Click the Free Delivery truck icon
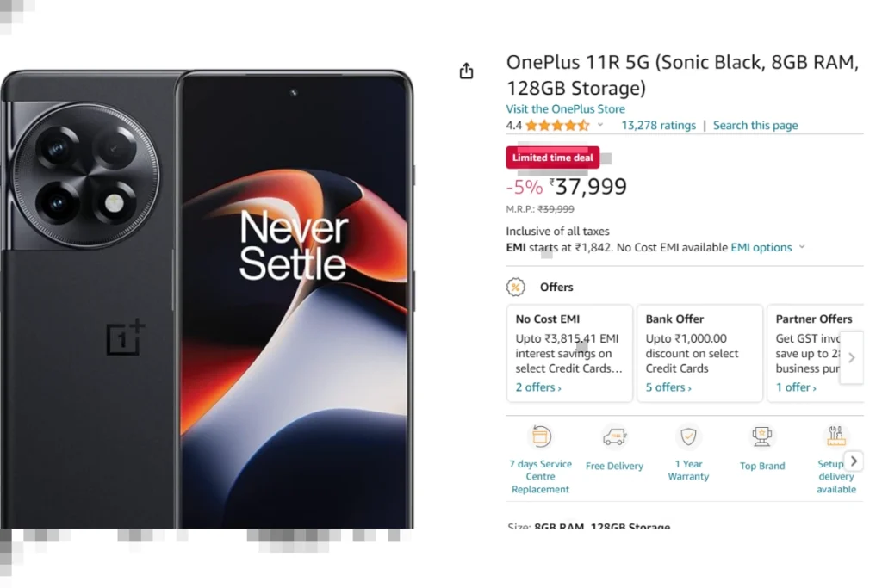Screen dimensions: 882x588 614,436
